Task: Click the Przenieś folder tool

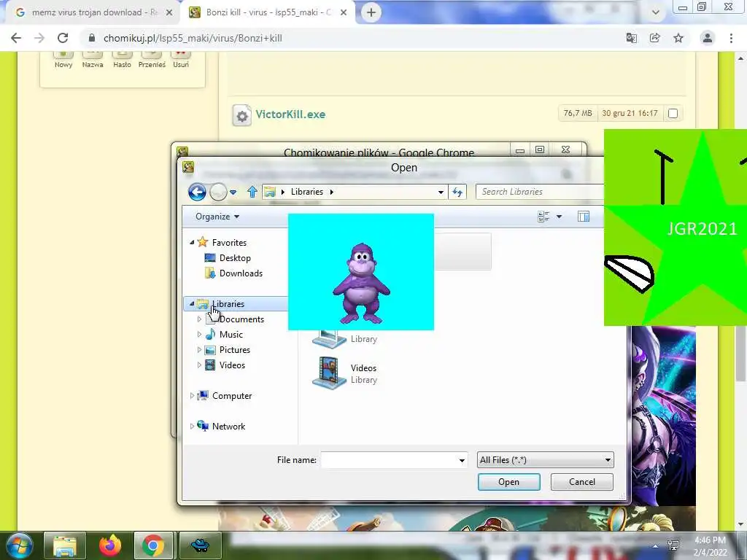Action: 152,61
